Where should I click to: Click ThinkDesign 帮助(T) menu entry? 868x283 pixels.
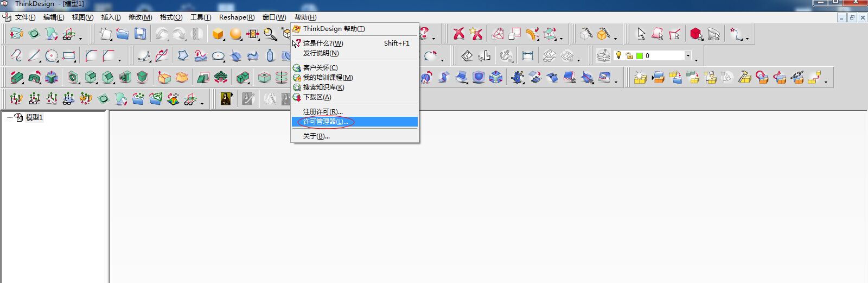click(x=334, y=29)
